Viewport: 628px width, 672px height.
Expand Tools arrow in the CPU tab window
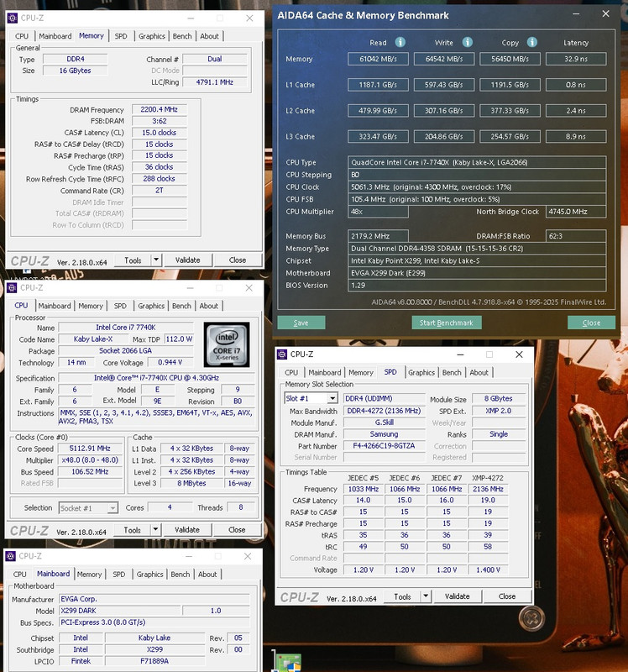pos(155,530)
